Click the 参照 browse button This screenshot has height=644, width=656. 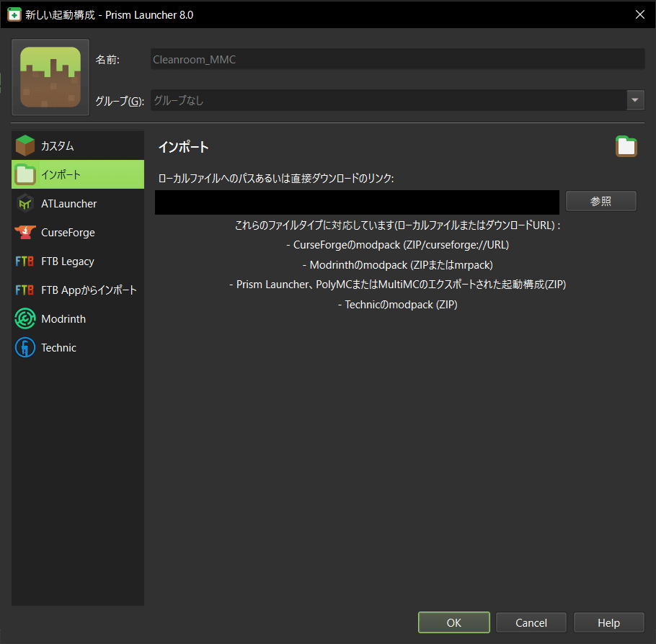click(600, 201)
